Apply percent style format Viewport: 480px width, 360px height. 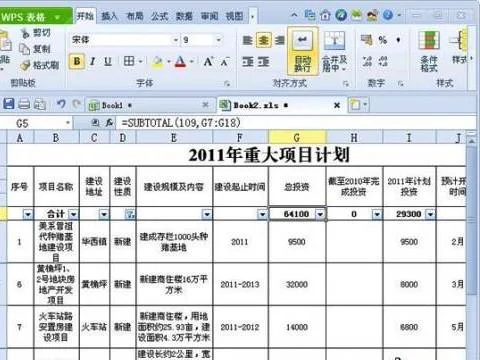click(x=383, y=40)
